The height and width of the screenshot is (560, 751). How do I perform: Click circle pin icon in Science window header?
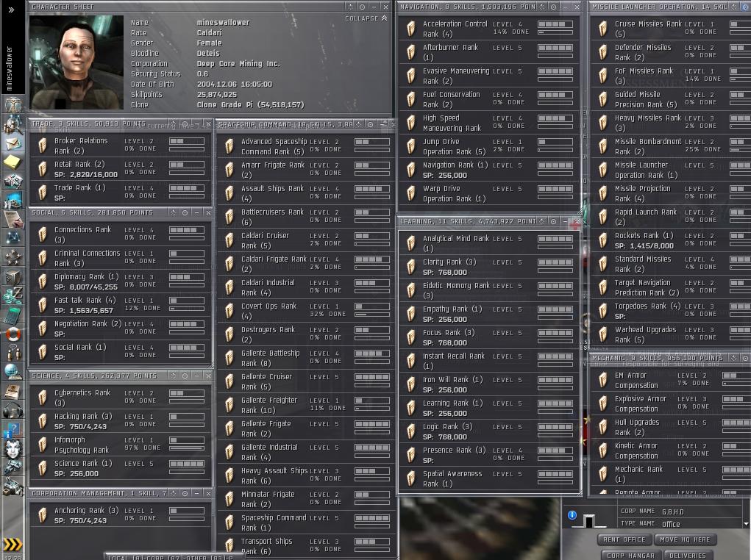coord(185,376)
